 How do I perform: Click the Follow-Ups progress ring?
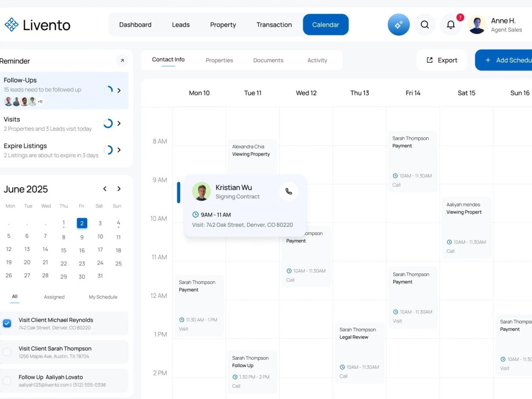[x=108, y=90]
